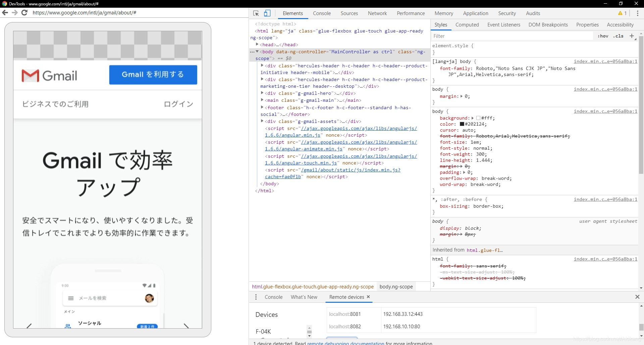
Task: Click the Styles filter input field
Action: tap(512, 36)
